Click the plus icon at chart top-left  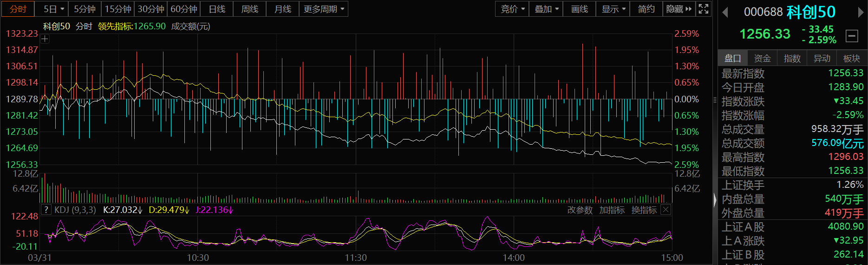click(45, 39)
